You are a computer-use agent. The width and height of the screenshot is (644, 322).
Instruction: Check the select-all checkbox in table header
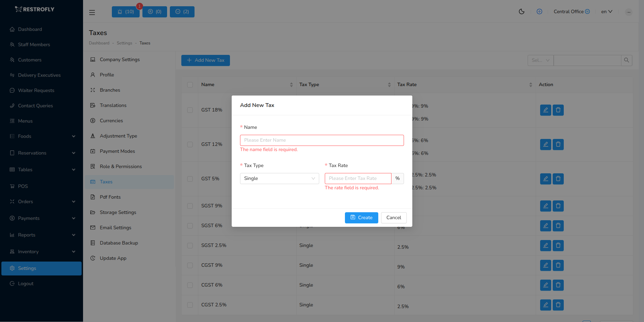click(190, 84)
